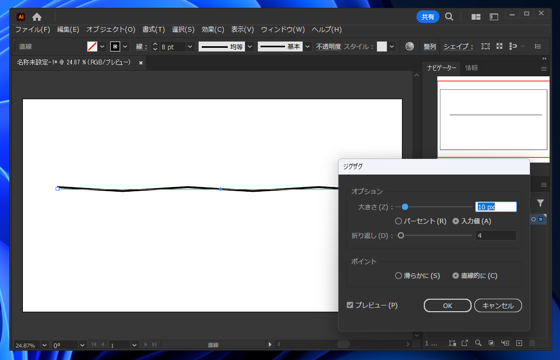
Task: Click the delete layer trash icon
Action: [532, 343]
